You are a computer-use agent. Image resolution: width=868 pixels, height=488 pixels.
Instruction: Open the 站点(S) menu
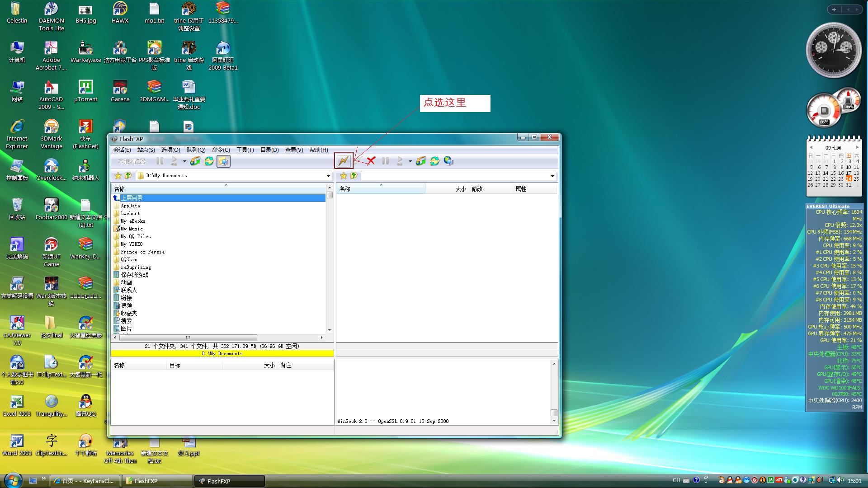click(146, 150)
